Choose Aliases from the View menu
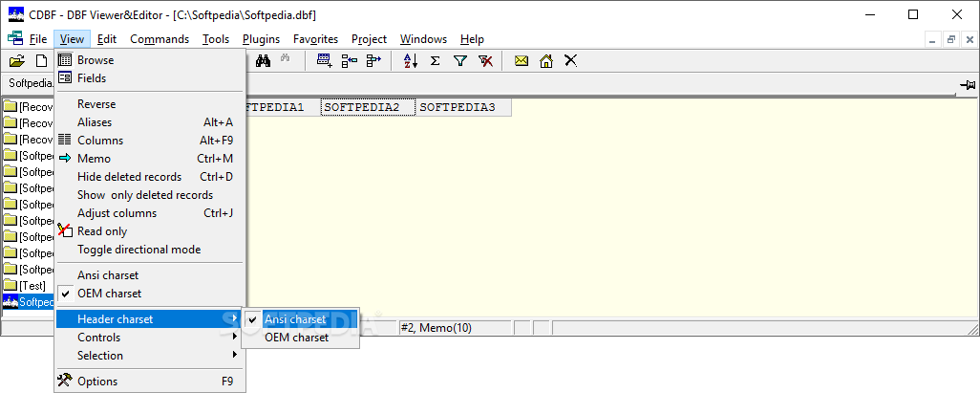The image size is (980, 393). click(150, 122)
